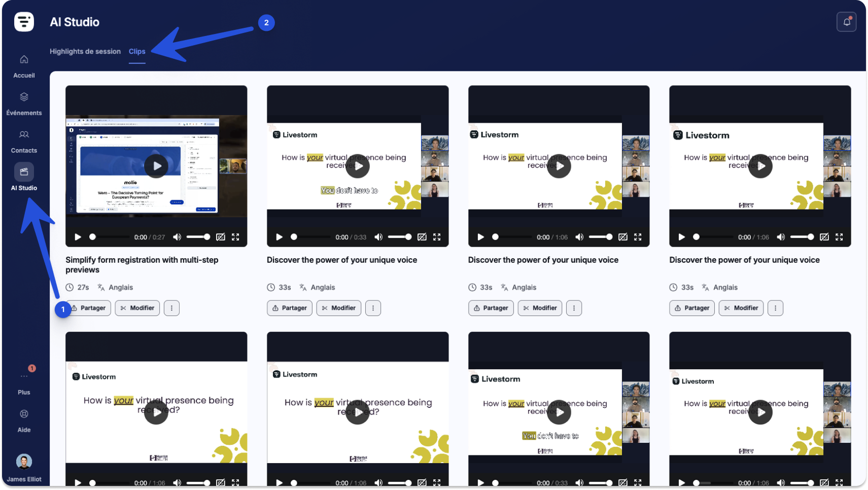Adjust volume slider on titled 0:33 Discover clip
The height and width of the screenshot is (490, 868).
point(399,237)
